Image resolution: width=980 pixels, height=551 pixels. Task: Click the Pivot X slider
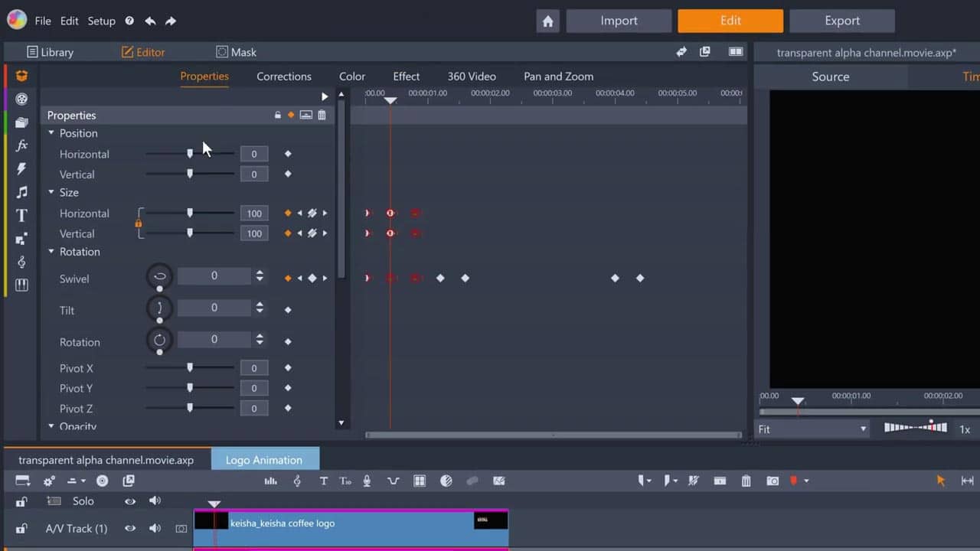[x=190, y=368]
